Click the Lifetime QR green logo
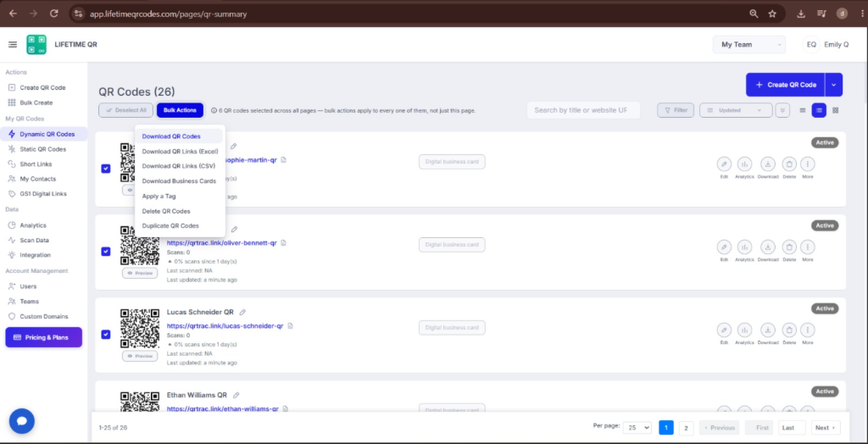 coord(36,44)
